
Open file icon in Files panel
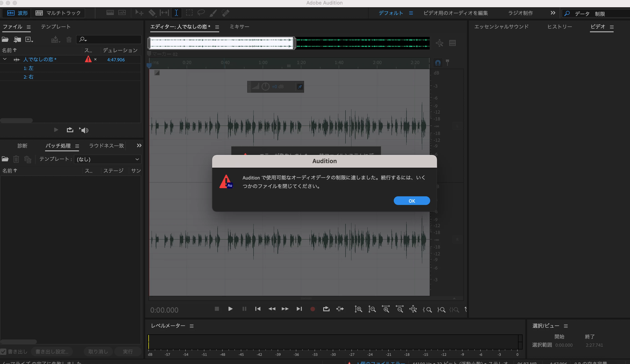pyautogui.click(x=5, y=40)
